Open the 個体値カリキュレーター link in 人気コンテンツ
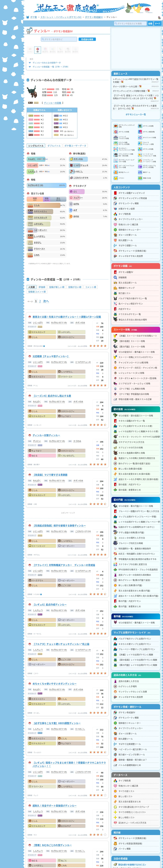 [x=130, y=230]
